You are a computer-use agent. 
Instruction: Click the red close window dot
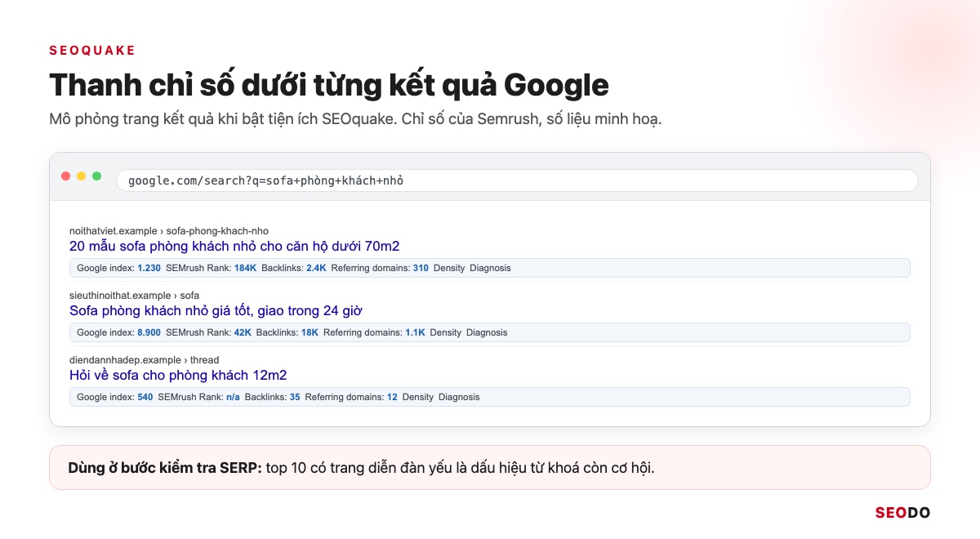click(66, 176)
